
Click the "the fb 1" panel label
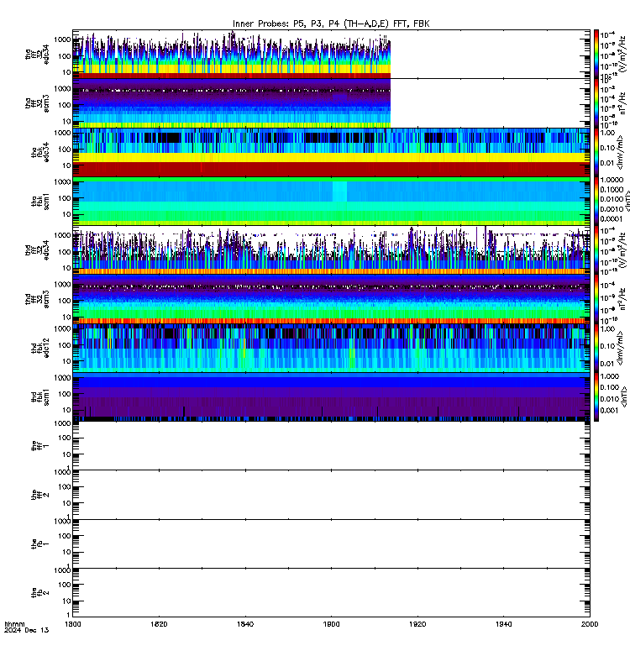(x=40, y=544)
